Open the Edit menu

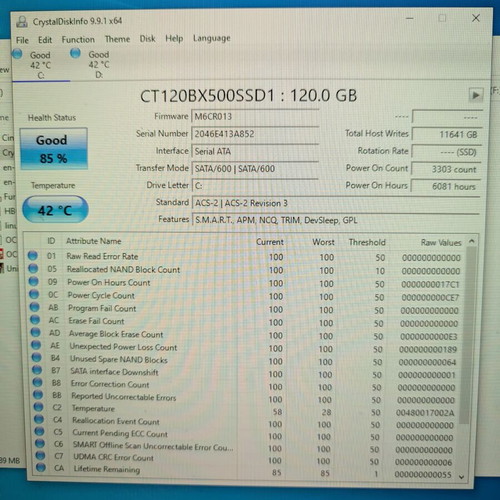pyautogui.click(x=45, y=40)
